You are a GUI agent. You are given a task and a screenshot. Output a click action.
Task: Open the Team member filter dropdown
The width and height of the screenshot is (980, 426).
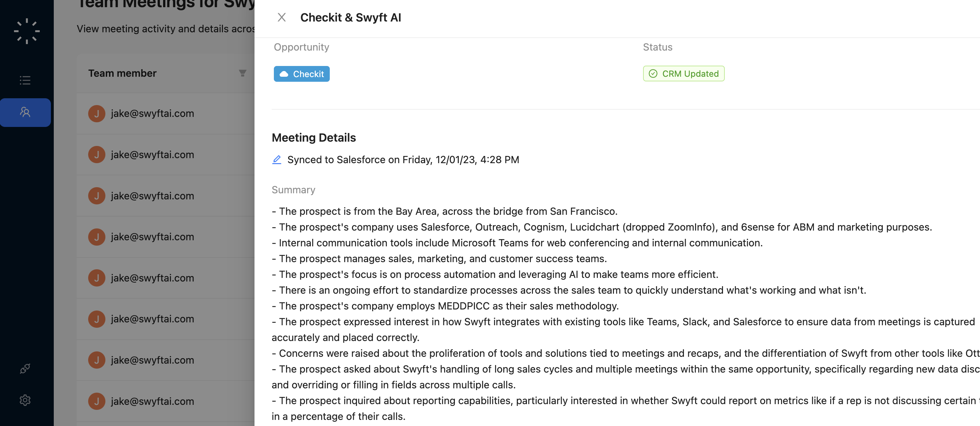(x=242, y=73)
